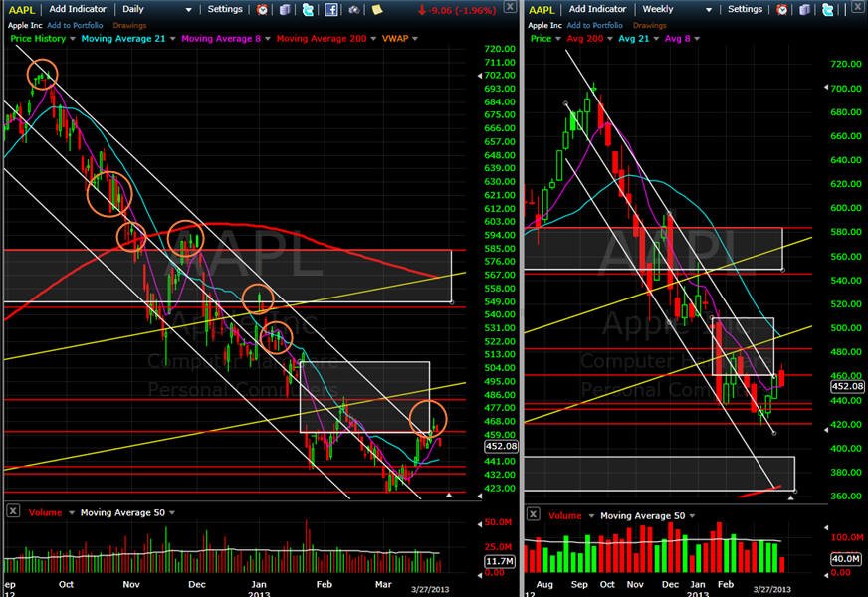Image resolution: width=868 pixels, height=597 pixels.
Task: Click the 3/27/2013 date label in Weekly chart
Action: click(771, 589)
